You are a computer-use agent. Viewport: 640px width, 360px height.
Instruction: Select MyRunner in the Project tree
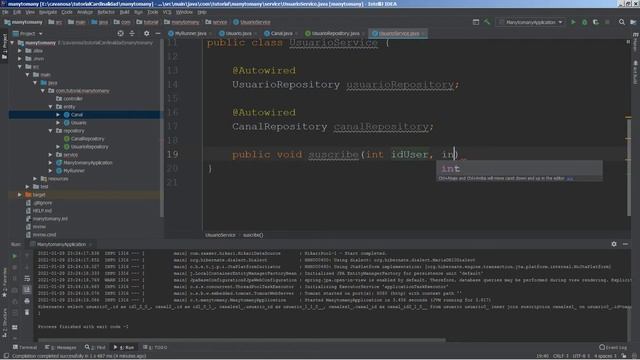click(x=73, y=171)
